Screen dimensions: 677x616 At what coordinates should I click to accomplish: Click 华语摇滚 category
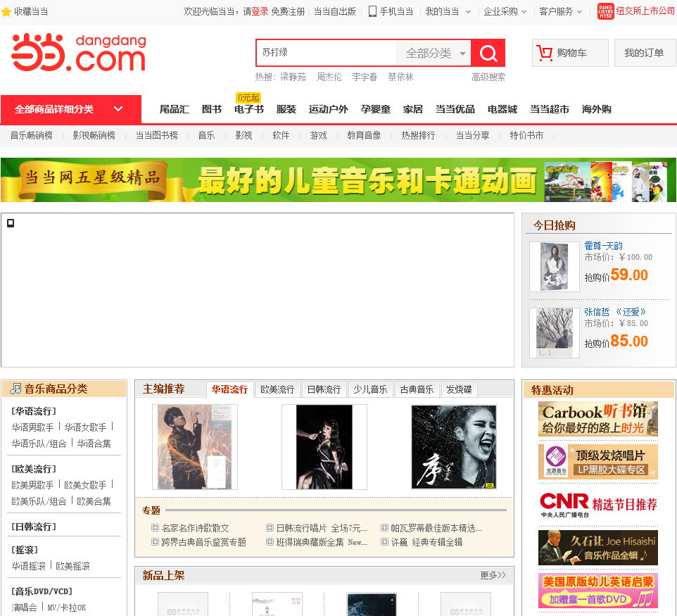[28, 566]
